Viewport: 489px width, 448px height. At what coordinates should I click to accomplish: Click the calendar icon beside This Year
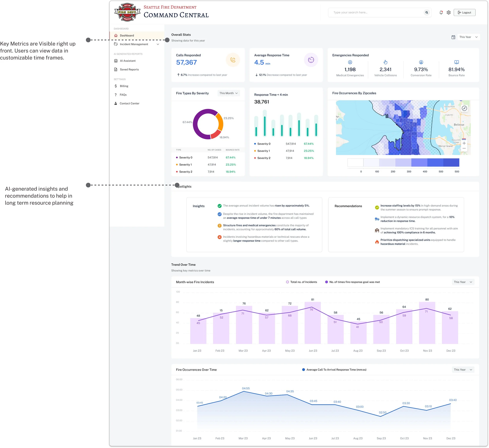click(453, 37)
